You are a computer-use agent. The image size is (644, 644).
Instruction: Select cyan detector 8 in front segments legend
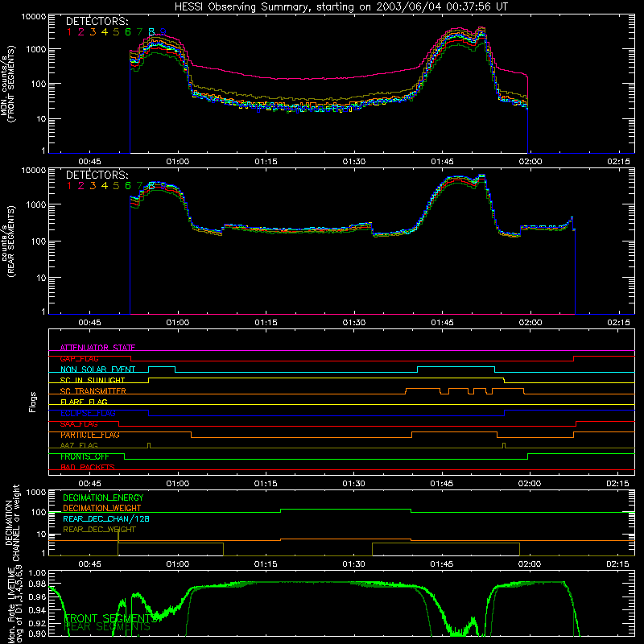click(151, 32)
